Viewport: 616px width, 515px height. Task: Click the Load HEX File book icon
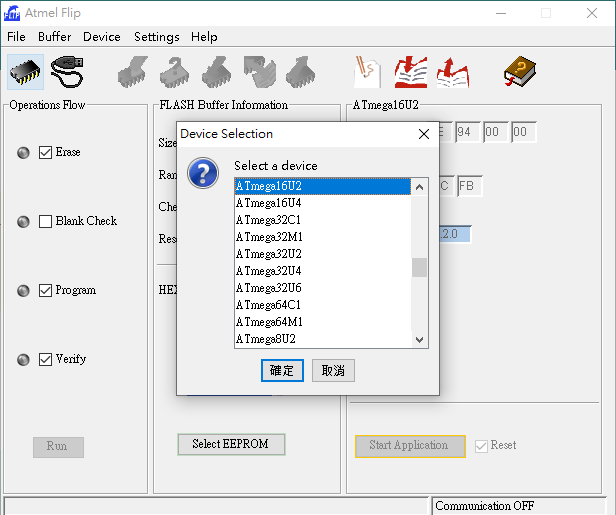pos(411,72)
